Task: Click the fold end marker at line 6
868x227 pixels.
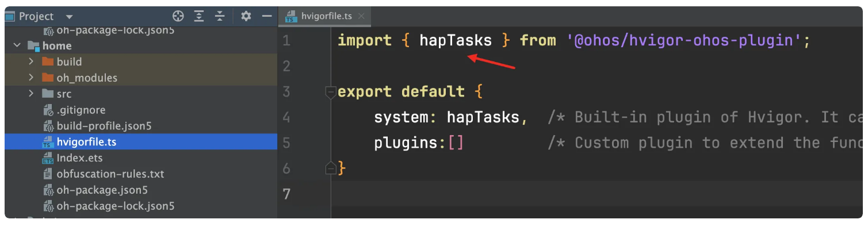Action: [x=330, y=168]
